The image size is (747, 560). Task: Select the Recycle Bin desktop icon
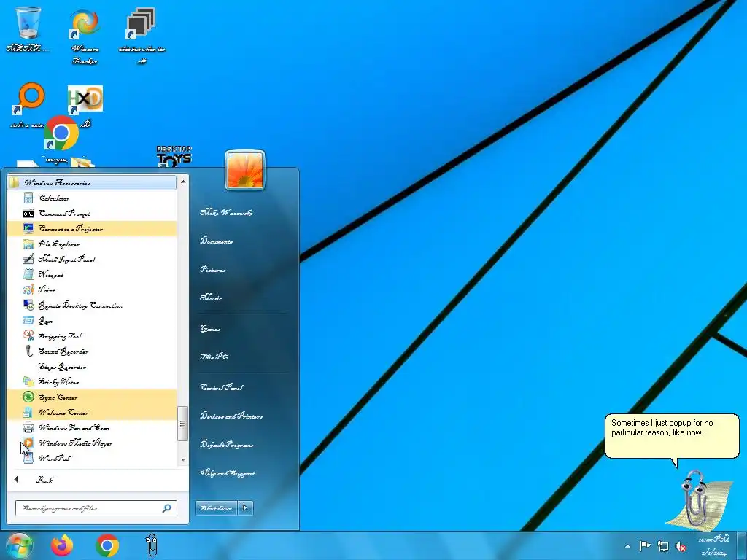point(28,28)
